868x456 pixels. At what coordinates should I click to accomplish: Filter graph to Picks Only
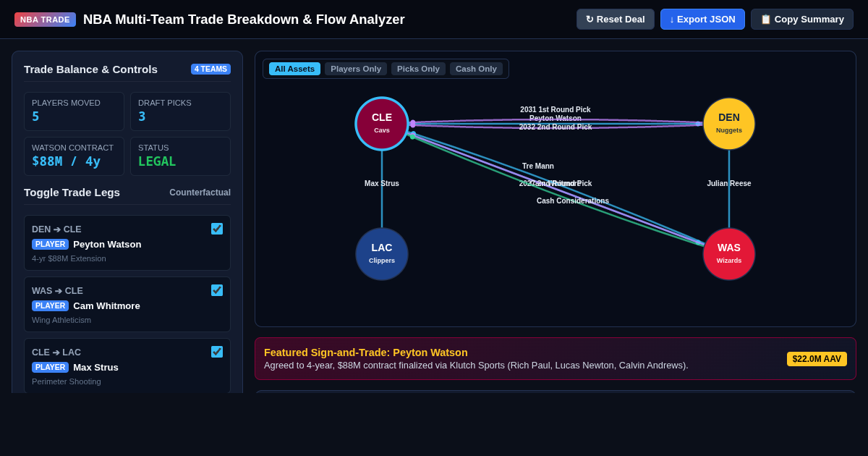[x=418, y=69]
